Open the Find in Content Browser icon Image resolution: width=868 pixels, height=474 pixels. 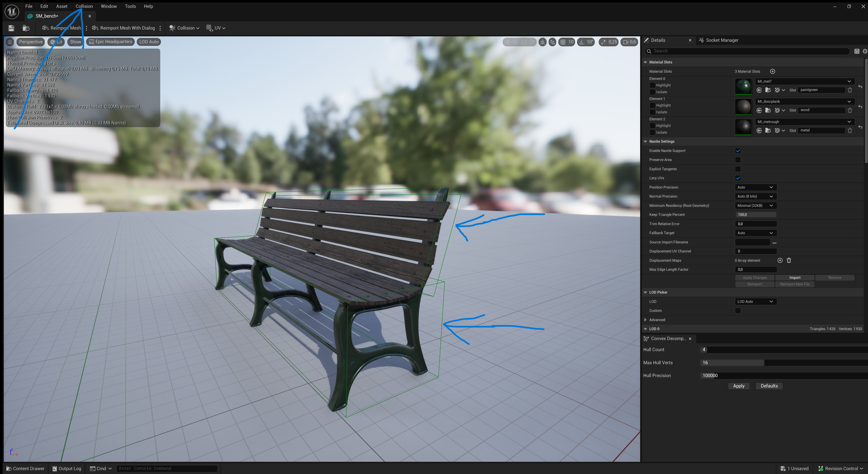(26, 28)
